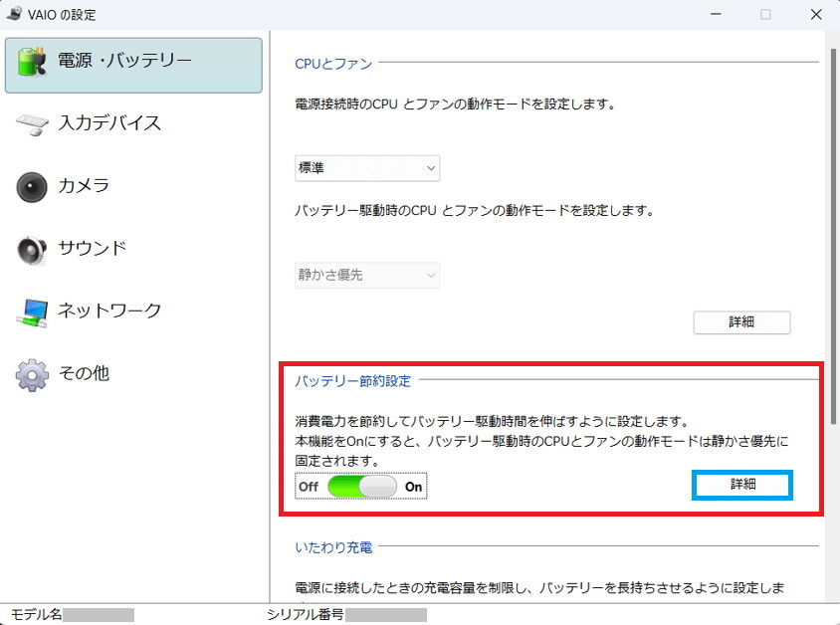The width and height of the screenshot is (840, 625).
Task: Click the gear icon for その他
Action: 32,375
